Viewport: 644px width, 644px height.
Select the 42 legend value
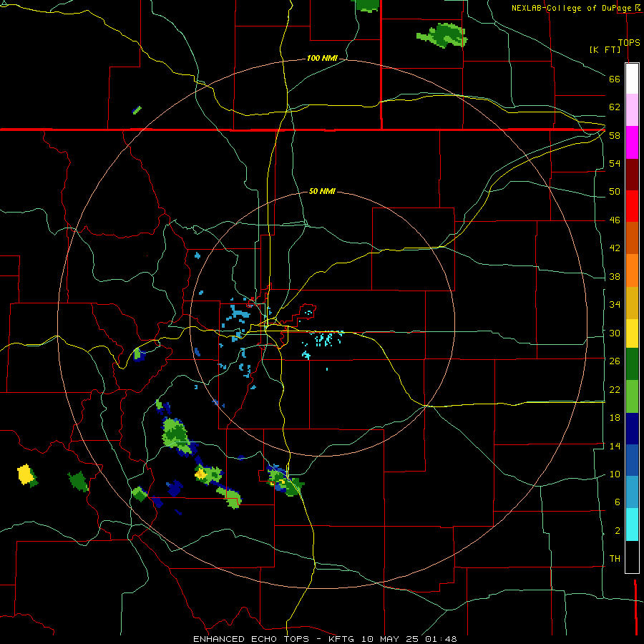[x=615, y=248]
